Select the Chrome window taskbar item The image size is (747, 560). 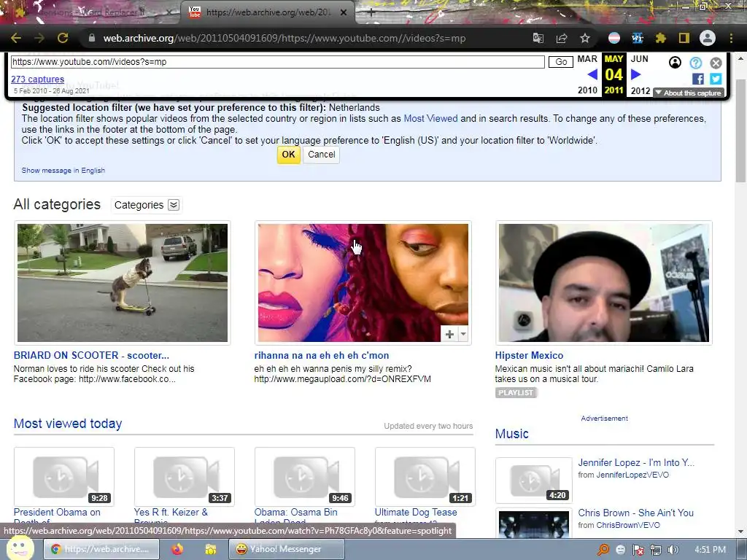click(101, 549)
